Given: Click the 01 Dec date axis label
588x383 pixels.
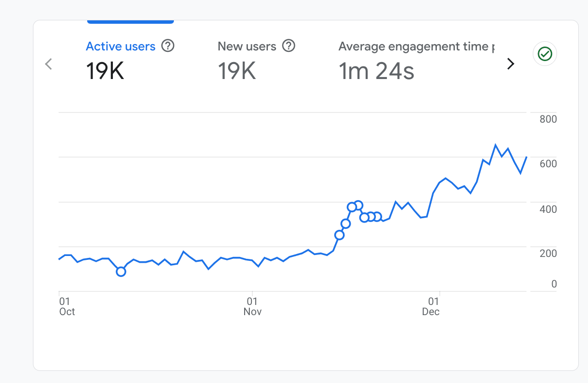Looking at the screenshot, I should point(431,306).
